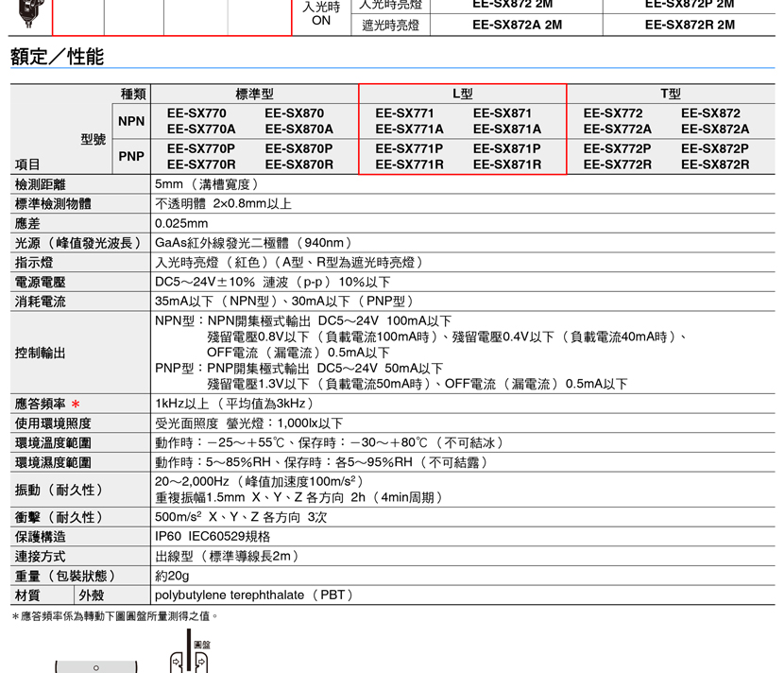Select model EE-SX772 under T型
This screenshot has height=673, width=784.
pos(613,113)
